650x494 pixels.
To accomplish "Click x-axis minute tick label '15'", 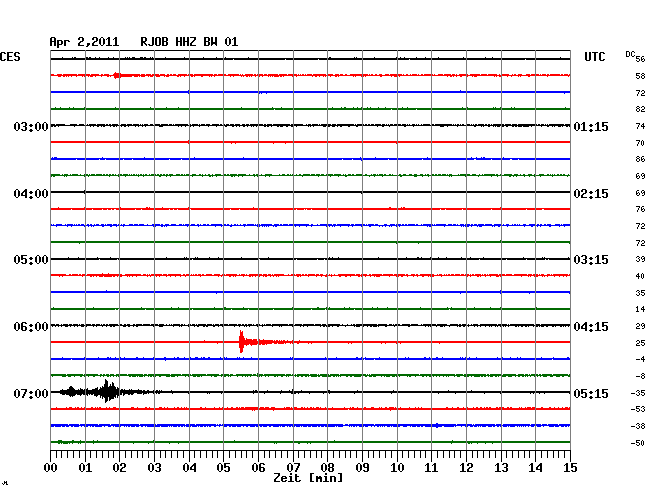I will pos(570,467).
